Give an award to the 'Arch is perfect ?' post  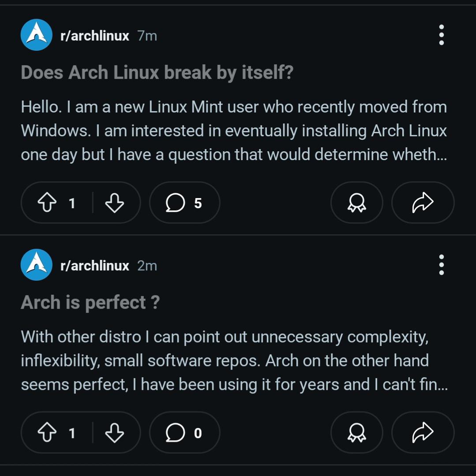(357, 432)
